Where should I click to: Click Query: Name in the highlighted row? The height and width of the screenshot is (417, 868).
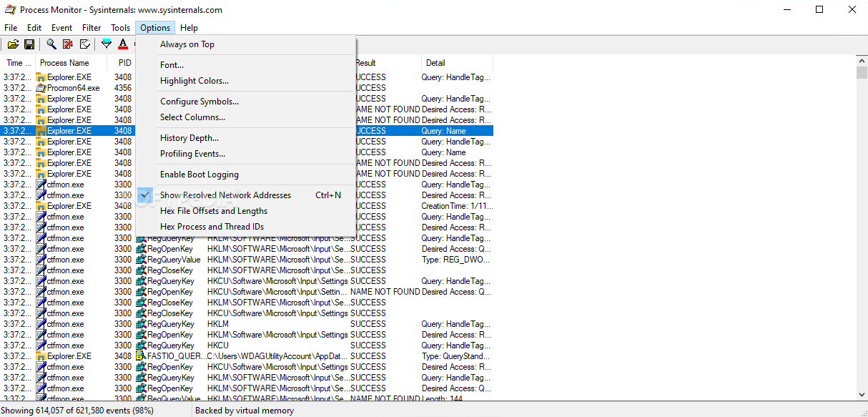[443, 131]
